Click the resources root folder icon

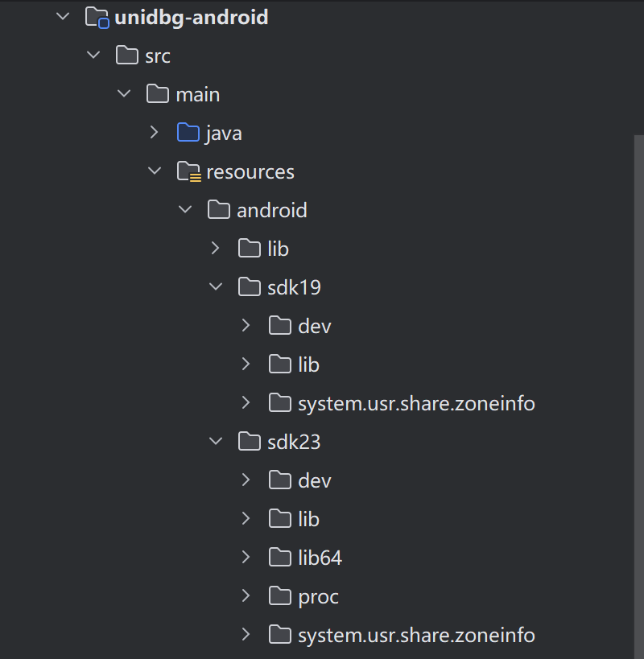(188, 171)
